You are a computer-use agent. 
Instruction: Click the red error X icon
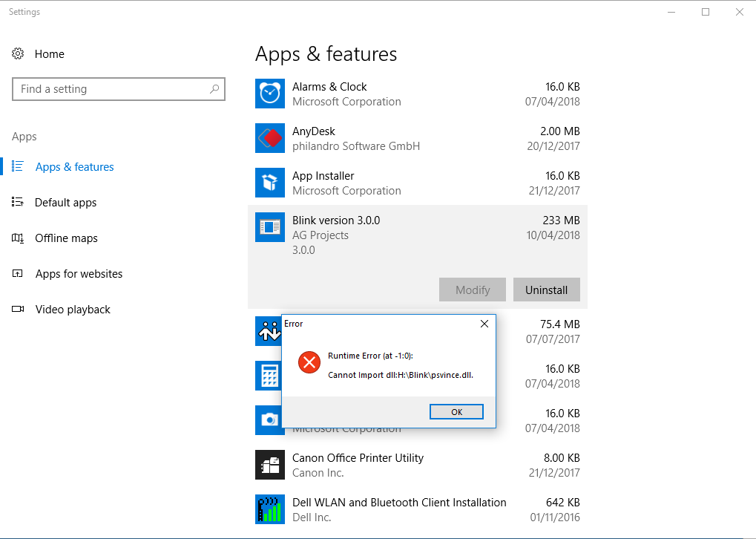[309, 362]
